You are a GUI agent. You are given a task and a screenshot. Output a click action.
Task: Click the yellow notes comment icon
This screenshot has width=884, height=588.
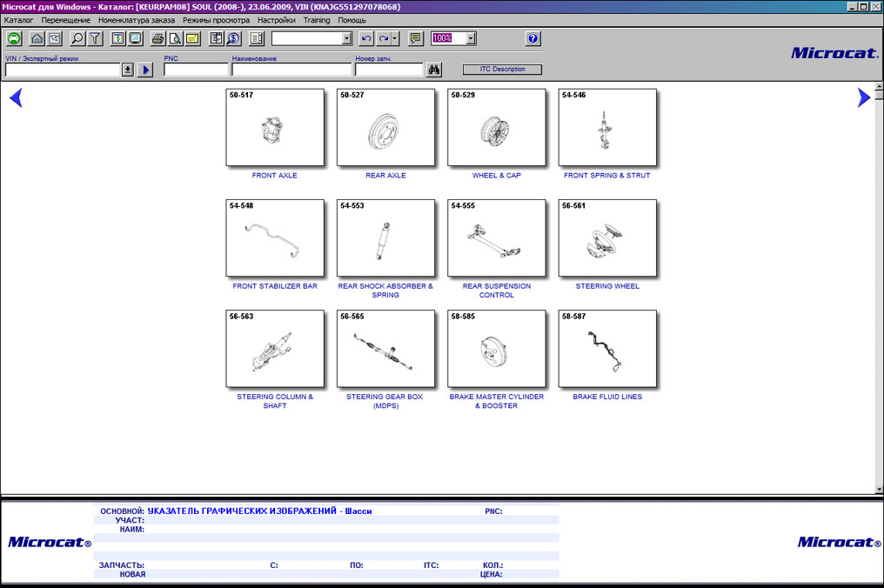[x=416, y=38]
